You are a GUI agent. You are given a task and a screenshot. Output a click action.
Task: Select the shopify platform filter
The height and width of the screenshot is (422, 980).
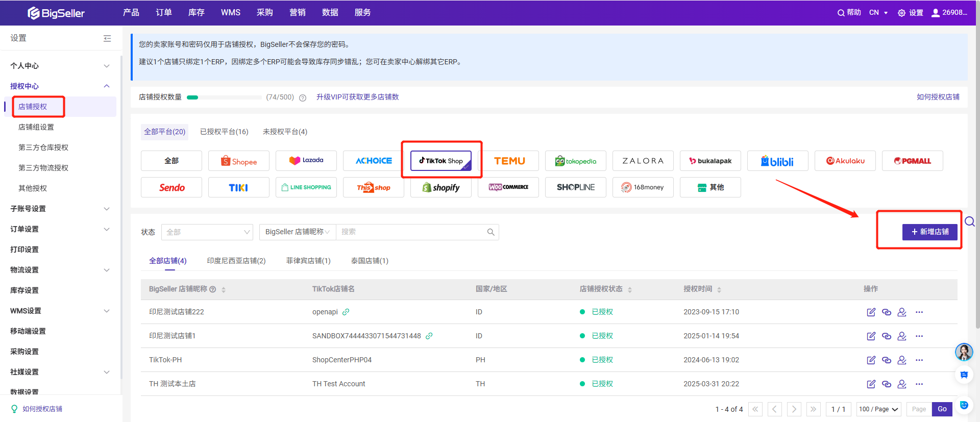point(440,188)
